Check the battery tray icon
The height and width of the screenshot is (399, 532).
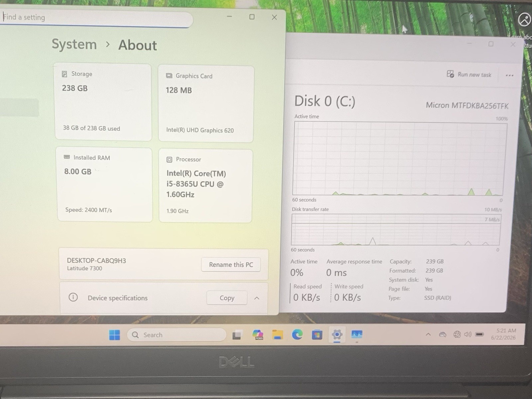[x=479, y=334]
